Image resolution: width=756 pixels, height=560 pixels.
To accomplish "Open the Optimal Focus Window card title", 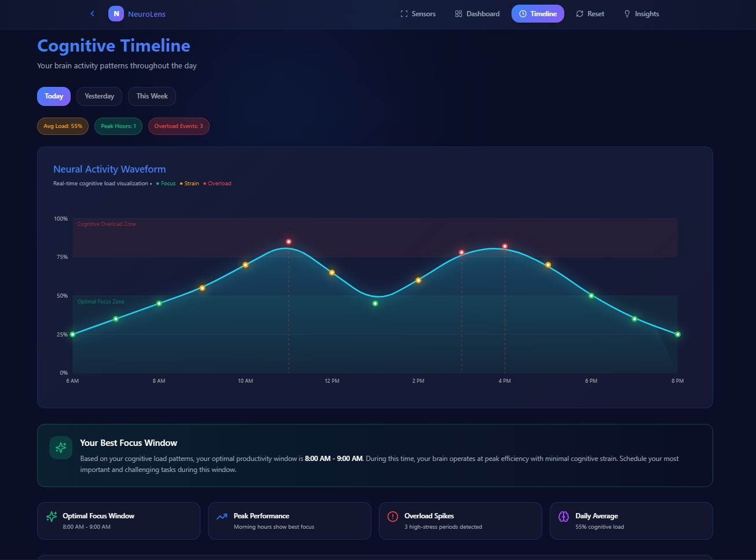I will click(98, 516).
